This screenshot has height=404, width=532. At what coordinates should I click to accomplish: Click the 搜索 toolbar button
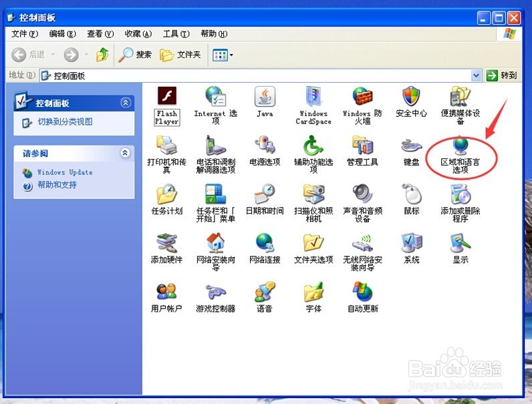135,55
